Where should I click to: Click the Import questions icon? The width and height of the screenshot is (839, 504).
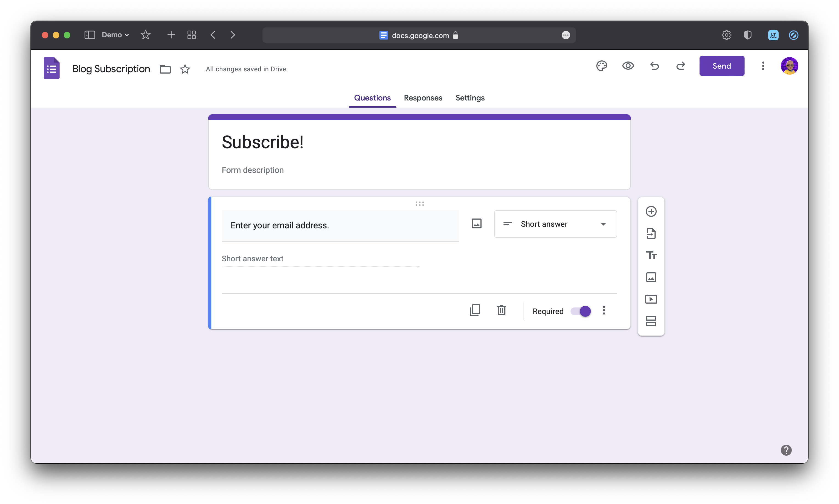[x=651, y=233]
